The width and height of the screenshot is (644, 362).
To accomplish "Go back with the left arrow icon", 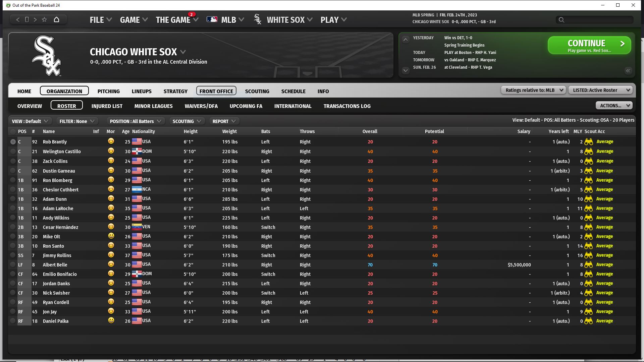I will point(18,19).
